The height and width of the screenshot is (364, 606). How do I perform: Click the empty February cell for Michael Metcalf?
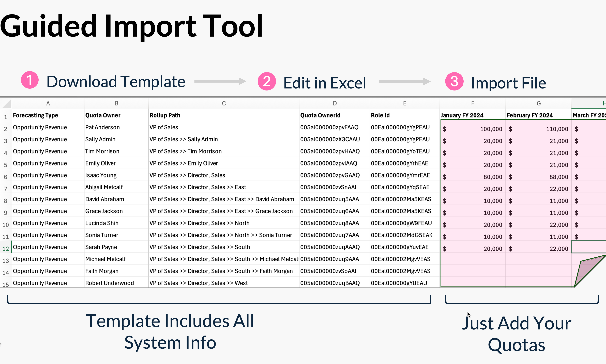click(538, 259)
